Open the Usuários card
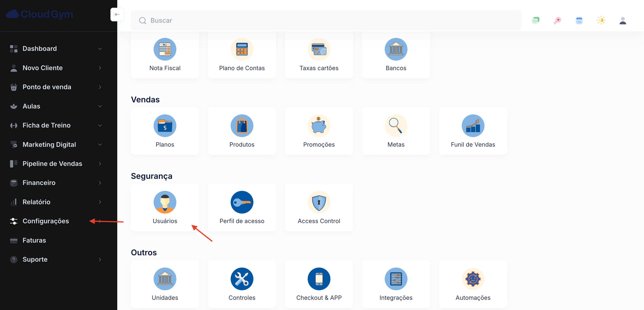This screenshot has width=644, height=310. click(x=165, y=207)
